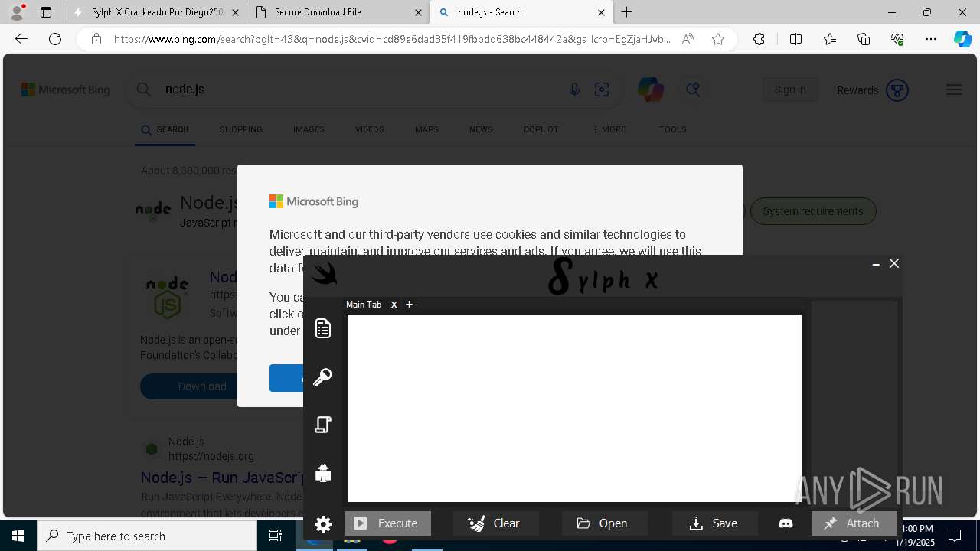Click the Discord icon in Sylph X
Screen dimensions: 980x551
786,523
